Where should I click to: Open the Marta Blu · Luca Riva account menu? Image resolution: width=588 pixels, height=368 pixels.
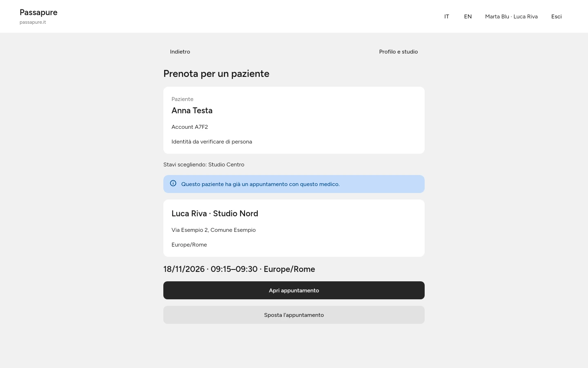click(x=511, y=16)
